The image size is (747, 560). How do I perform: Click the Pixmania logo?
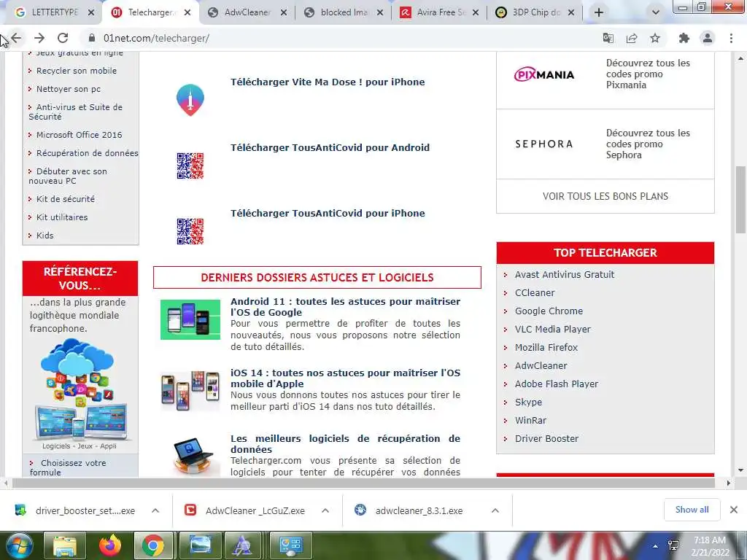(x=544, y=74)
